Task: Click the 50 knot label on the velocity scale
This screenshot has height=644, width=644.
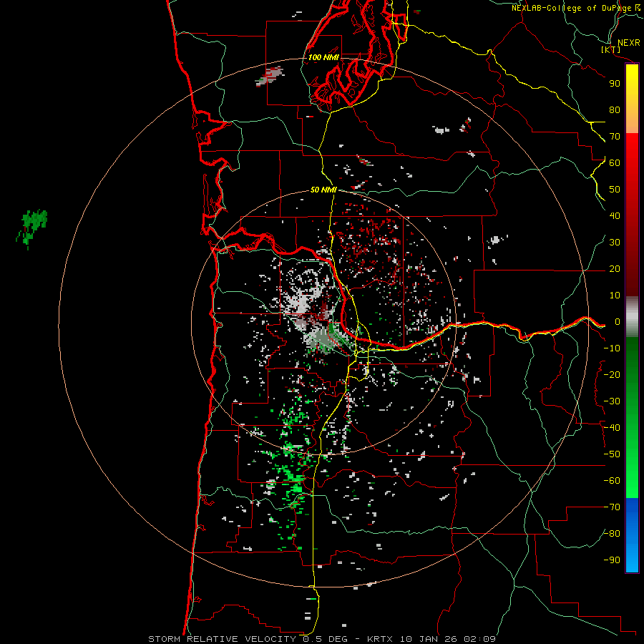Action: 615,190
